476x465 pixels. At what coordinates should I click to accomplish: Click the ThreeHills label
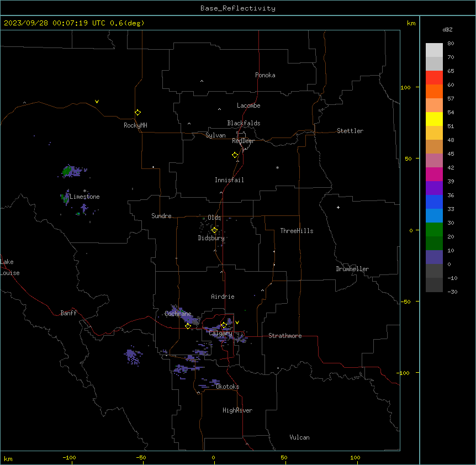point(297,231)
